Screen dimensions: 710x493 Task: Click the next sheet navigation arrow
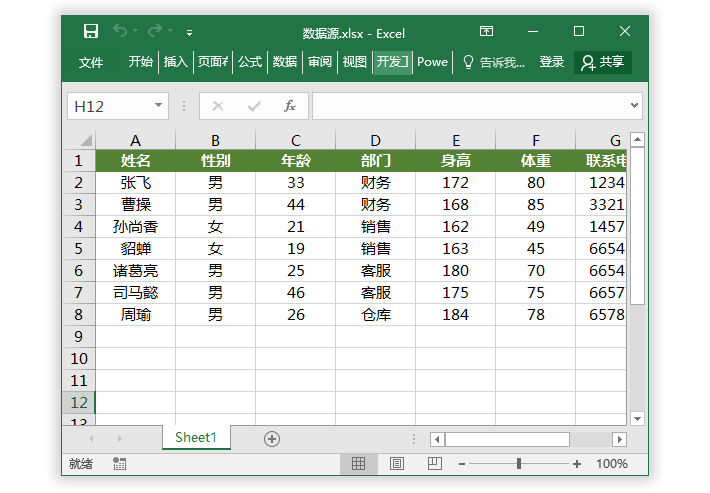tap(120, 438)
